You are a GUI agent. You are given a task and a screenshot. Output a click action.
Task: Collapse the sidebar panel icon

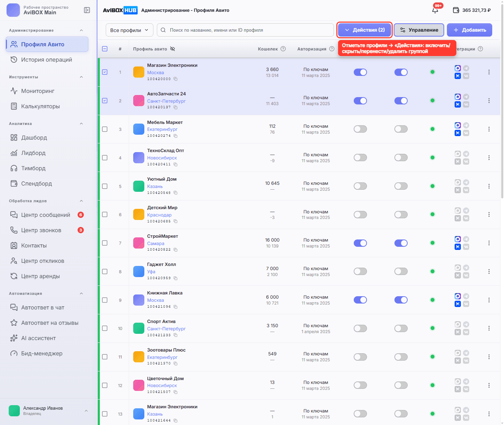87,10
